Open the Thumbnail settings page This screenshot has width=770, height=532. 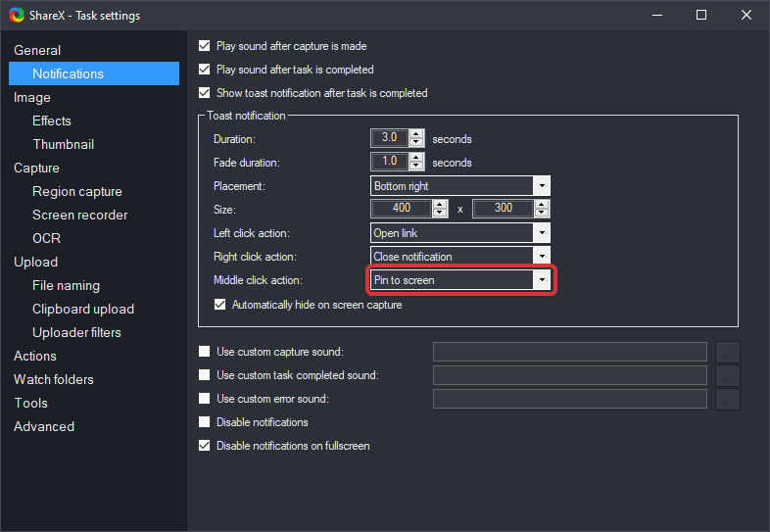(64, 144)
